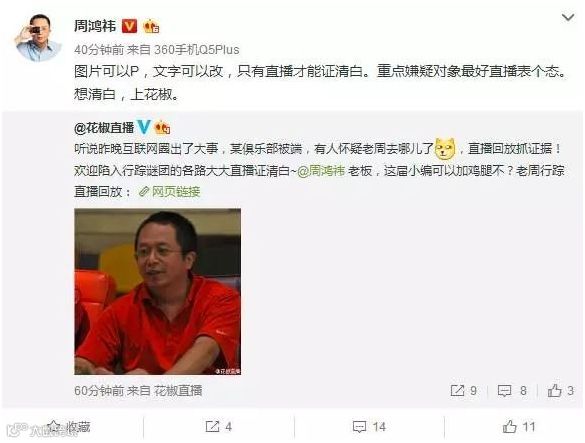Enlarge the red-shirt photo thumbnail
The height and width of the screenshot is (443, 585).
coord(157,291)
